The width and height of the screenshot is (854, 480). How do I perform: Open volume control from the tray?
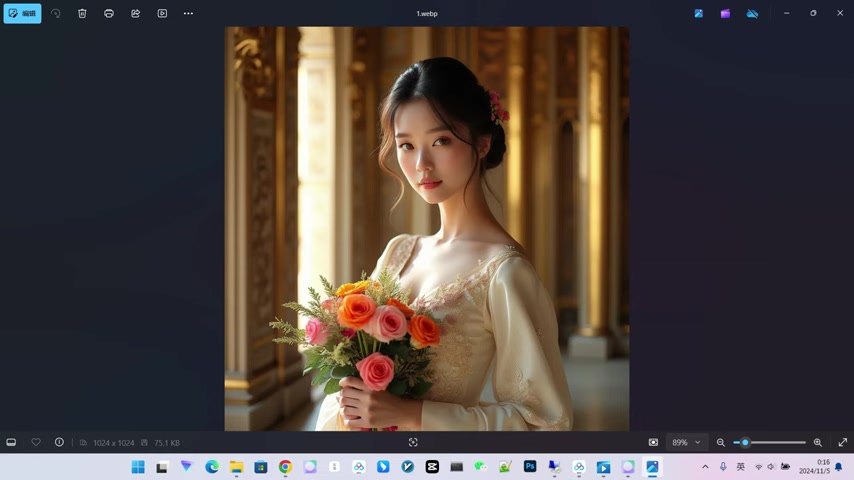click(x=771, y=467)
